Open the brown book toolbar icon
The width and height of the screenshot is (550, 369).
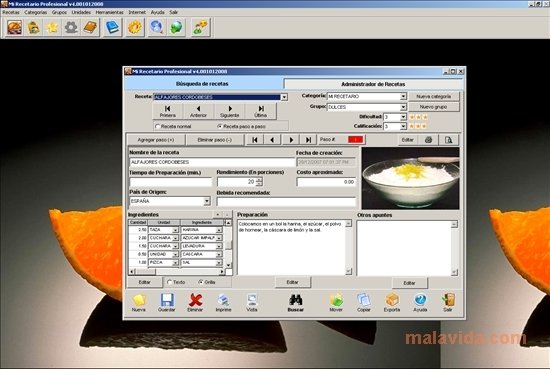(90, 27)
